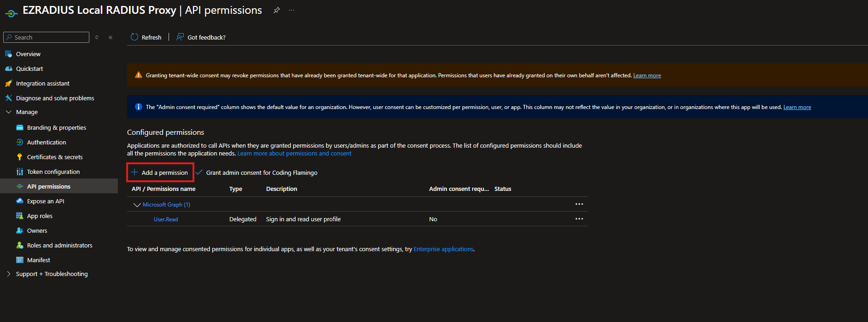Click Learn more in the blue info banner
The width and height of the screenshot is (868, 322).
797,107
